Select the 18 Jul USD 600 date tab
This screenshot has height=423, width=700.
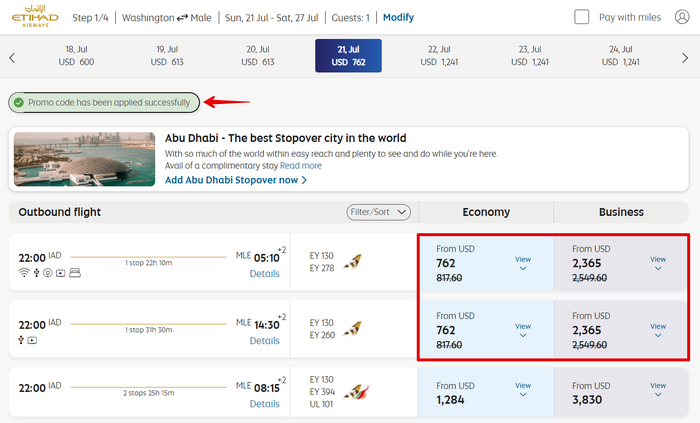76,56
